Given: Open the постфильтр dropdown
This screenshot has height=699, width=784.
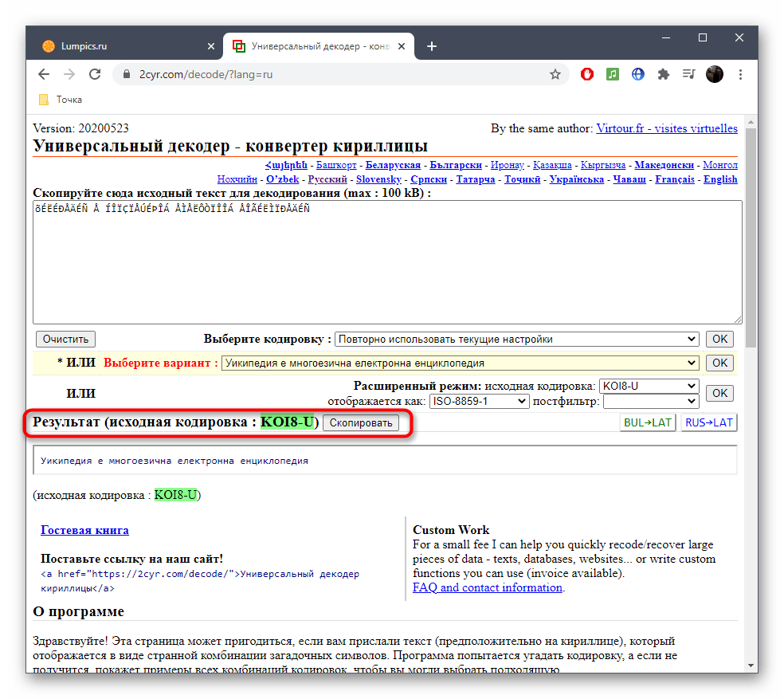Looking at the screenshot, I should 650,401.
